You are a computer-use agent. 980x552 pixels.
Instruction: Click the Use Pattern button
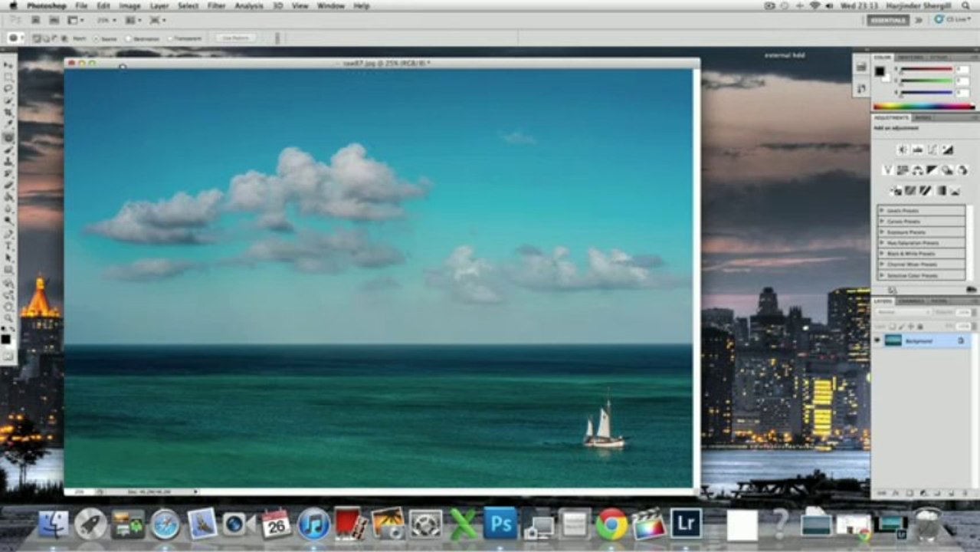coord(235,38)
